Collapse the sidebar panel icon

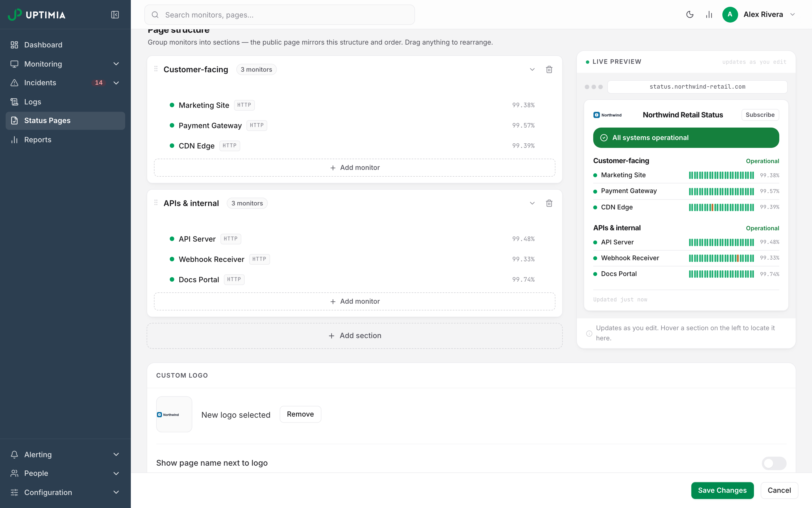coord(115,15)
